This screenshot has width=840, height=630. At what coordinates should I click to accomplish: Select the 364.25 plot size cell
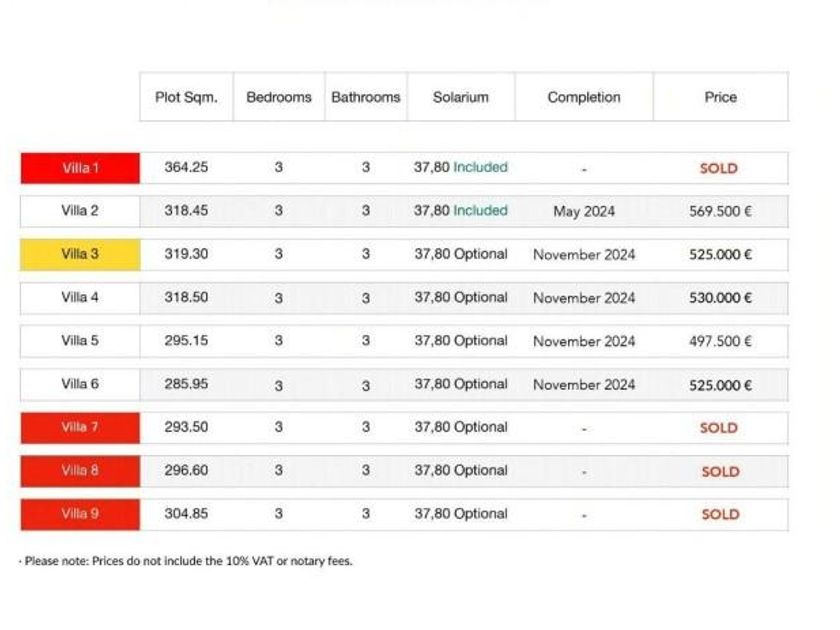(x=187, y=168)
